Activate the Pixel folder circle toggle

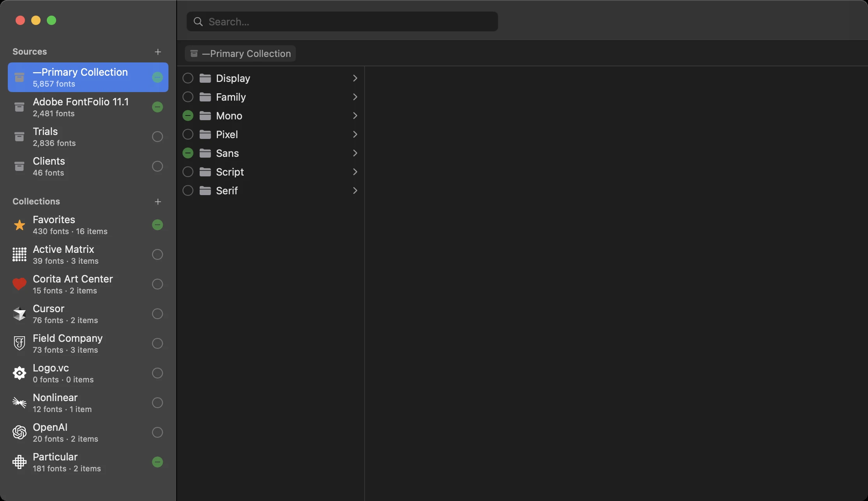click(x=188, y=134)
